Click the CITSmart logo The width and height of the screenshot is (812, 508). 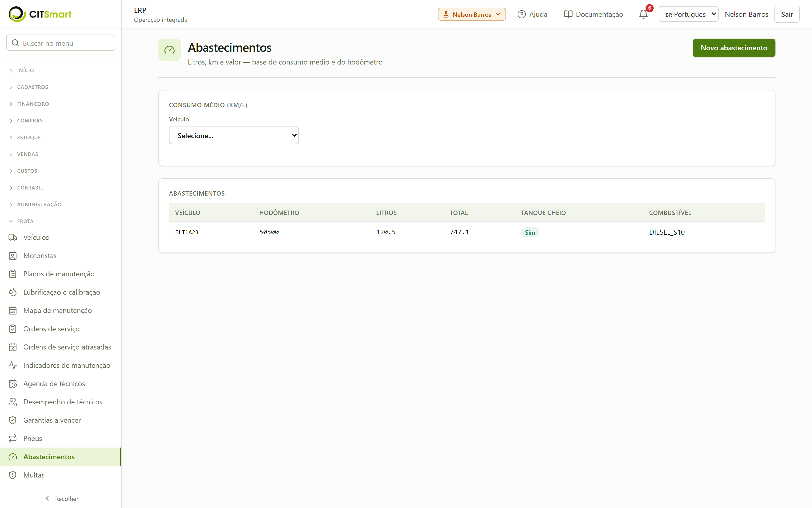(40, 14)
